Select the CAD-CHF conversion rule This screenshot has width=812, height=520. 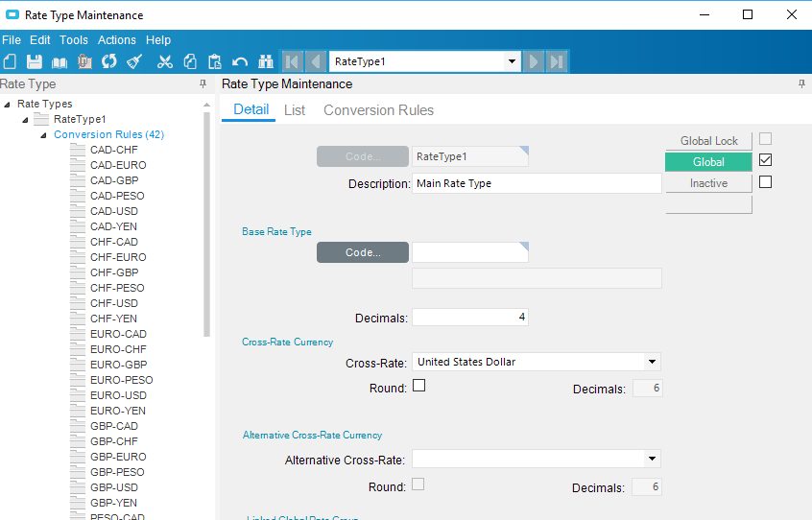[x=114, y=150]
